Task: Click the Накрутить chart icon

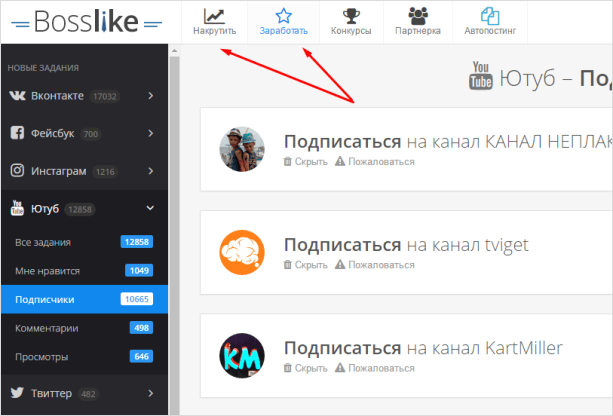Action: point(214,16)
